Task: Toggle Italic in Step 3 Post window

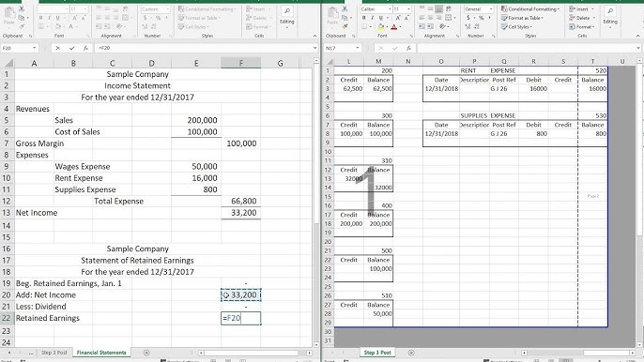Action: (372, 18)
